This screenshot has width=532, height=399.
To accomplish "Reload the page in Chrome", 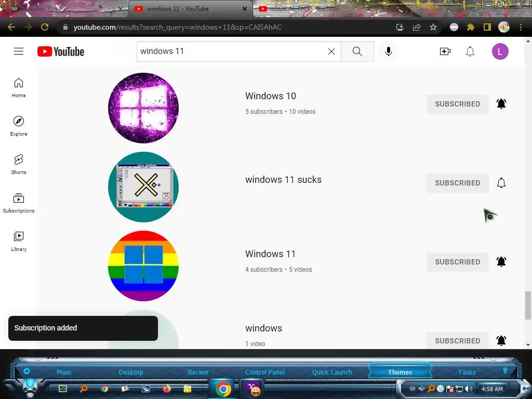I will [x=45, y=27].
